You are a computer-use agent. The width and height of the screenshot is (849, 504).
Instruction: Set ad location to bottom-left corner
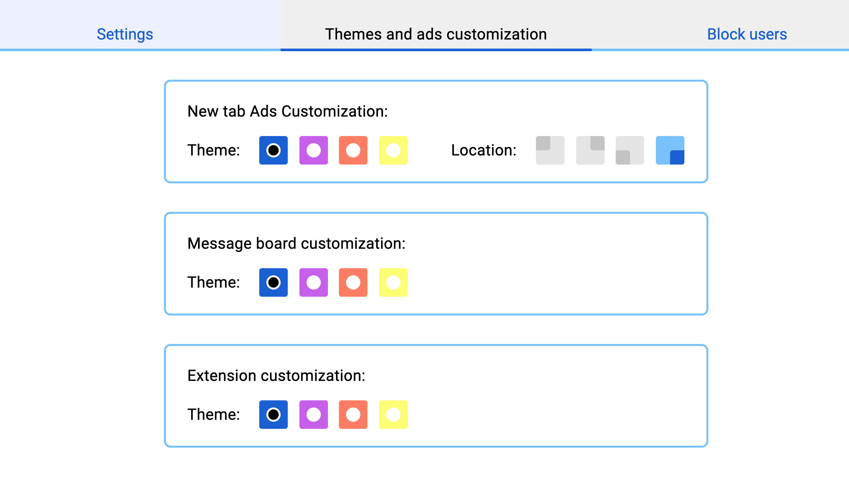(630, 150)
